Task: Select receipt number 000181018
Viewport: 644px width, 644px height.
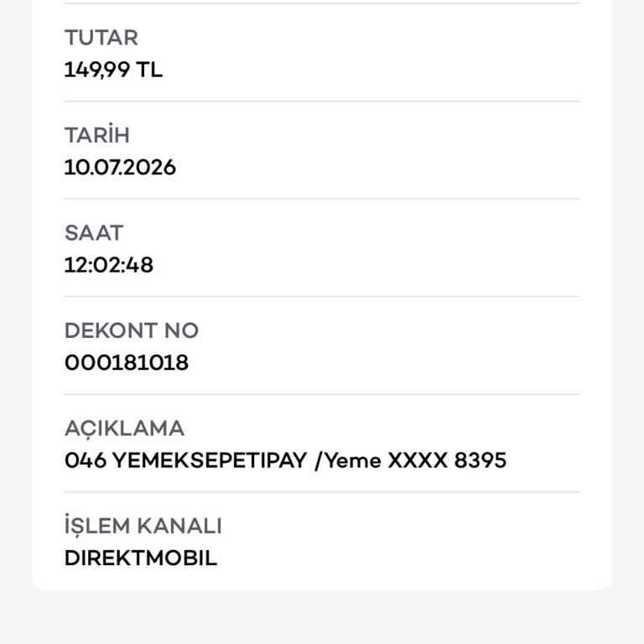Action: point(127,362)
